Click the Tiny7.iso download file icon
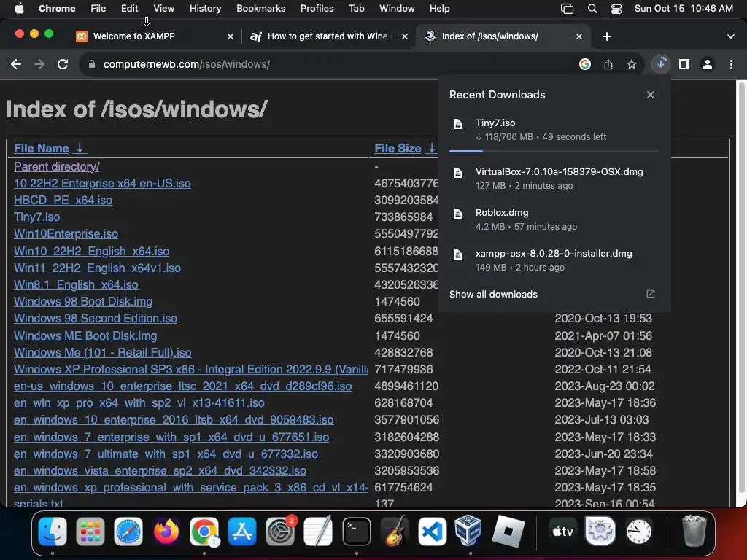The image size is (747, 560). pyautogui.click(x=458, y=124)
